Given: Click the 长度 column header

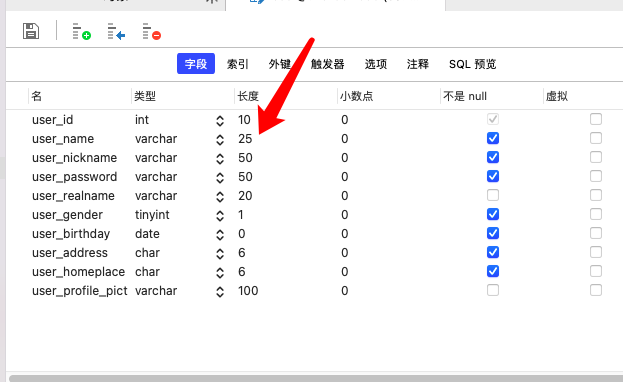Looking at the screenshot, I should coord(248,96).
